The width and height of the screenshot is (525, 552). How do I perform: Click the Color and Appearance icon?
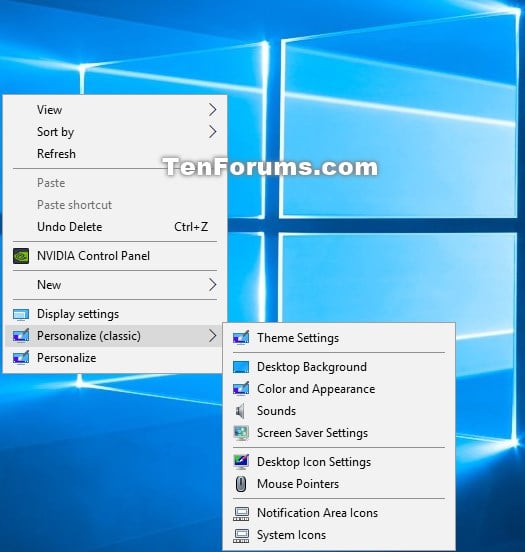tap(241, 389)
